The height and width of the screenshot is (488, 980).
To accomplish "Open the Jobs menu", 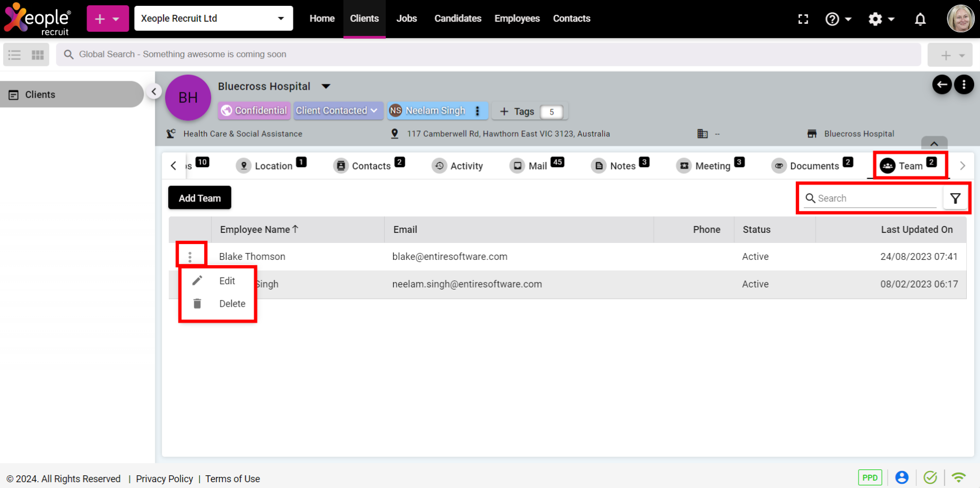I will click(406, 19).
